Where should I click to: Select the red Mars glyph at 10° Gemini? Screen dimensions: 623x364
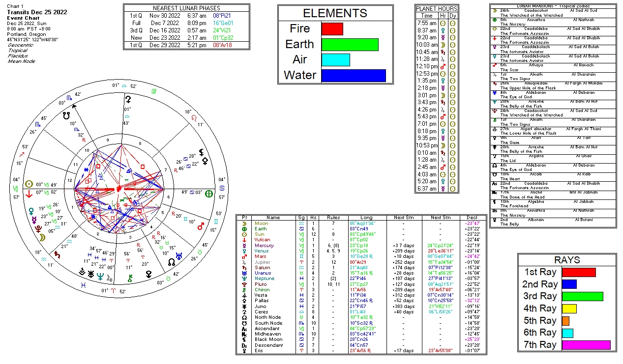click(200, 226)
